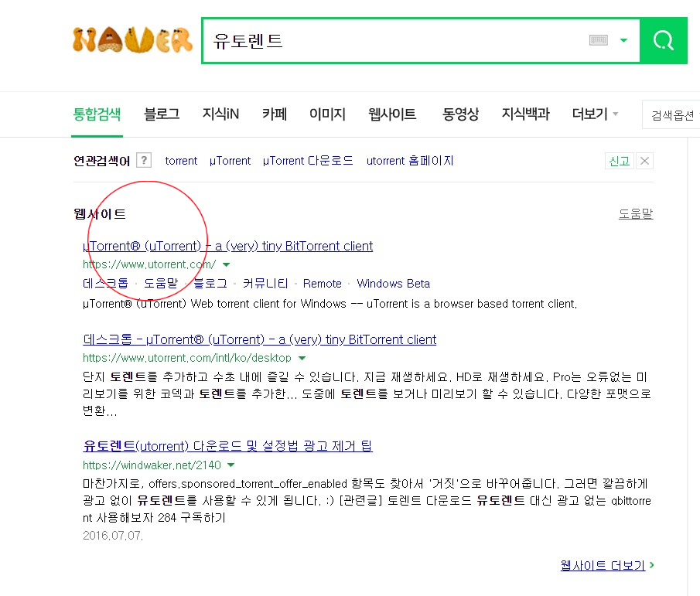
Task: Click related search term µTorrent
Action: [230, 161]
